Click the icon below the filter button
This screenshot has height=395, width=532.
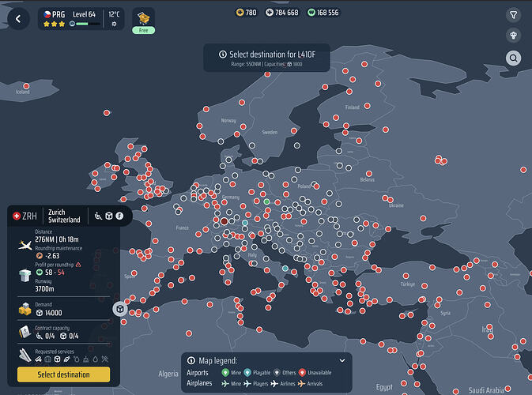point(513,36)
